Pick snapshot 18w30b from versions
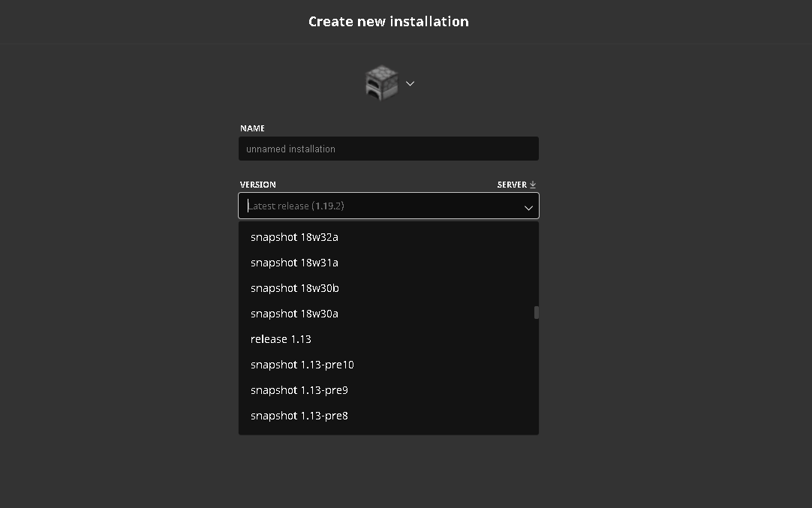This screenshot has width=812, height=508. [294, 288]
